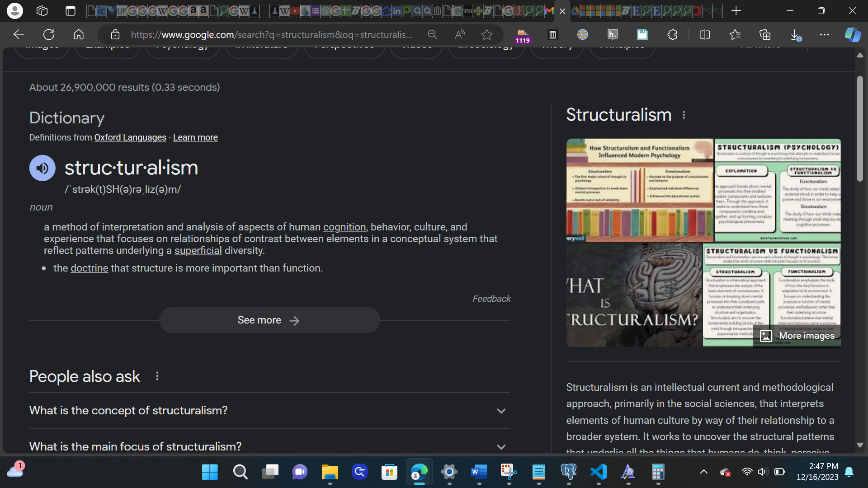
Task: Expand "What is the concept of structuralism?"
Action: coord(501,411)
